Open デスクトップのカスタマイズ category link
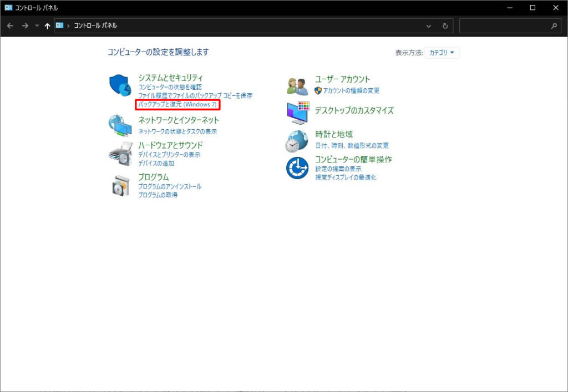 click(x=354, y=110)
